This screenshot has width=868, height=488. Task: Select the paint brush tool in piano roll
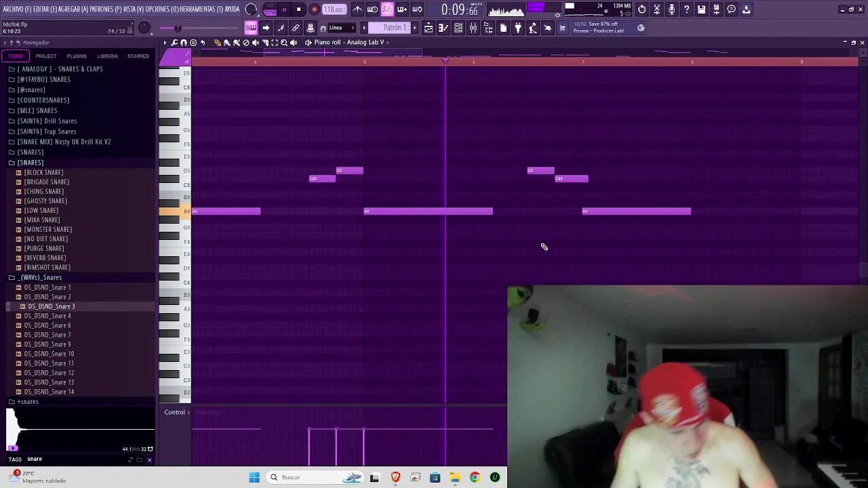[x=227, y=43]
